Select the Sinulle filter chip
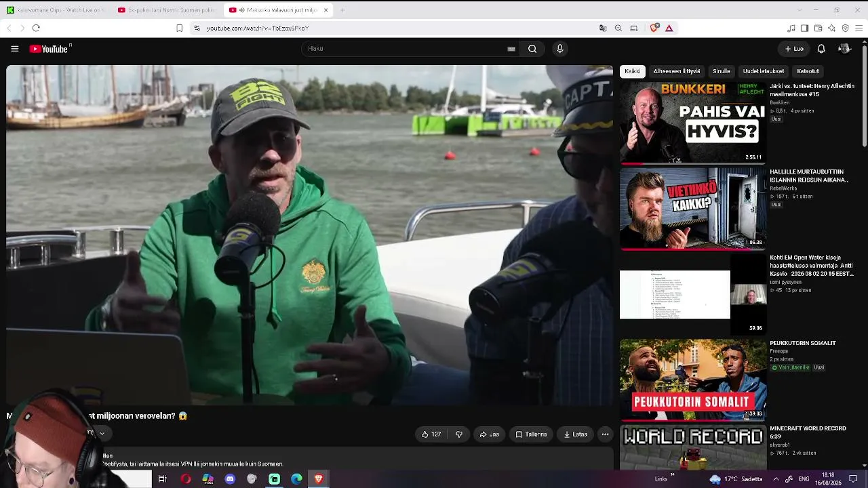Screen dimensions: 868x488 (x=722, y=71)
